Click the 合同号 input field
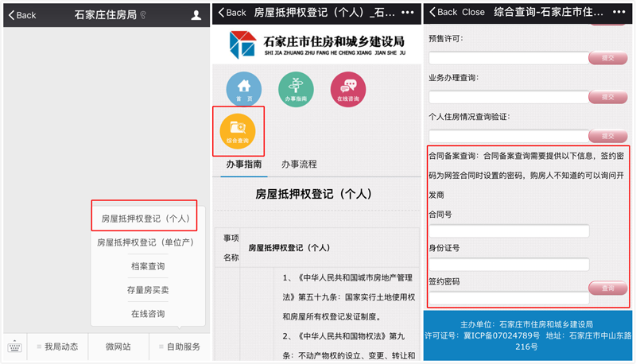 tap(509, 231)
